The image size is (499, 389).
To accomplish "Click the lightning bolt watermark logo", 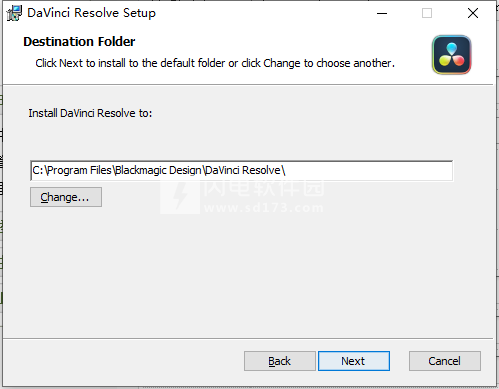I will [x=180, y=196].
